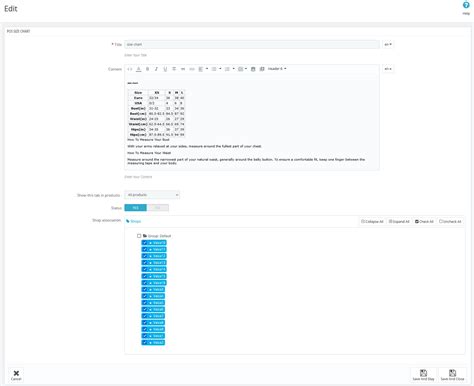Toggle italic formatting in content editor
This screenshot has width=474, height=386.
point(156,69)
